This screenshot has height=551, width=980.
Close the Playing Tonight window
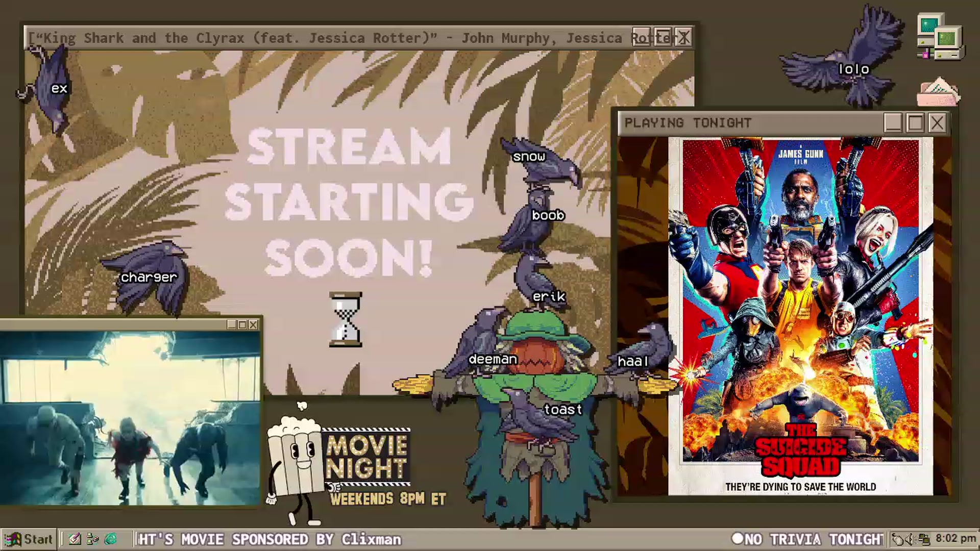pyautogui.click(x=938, y=123)
